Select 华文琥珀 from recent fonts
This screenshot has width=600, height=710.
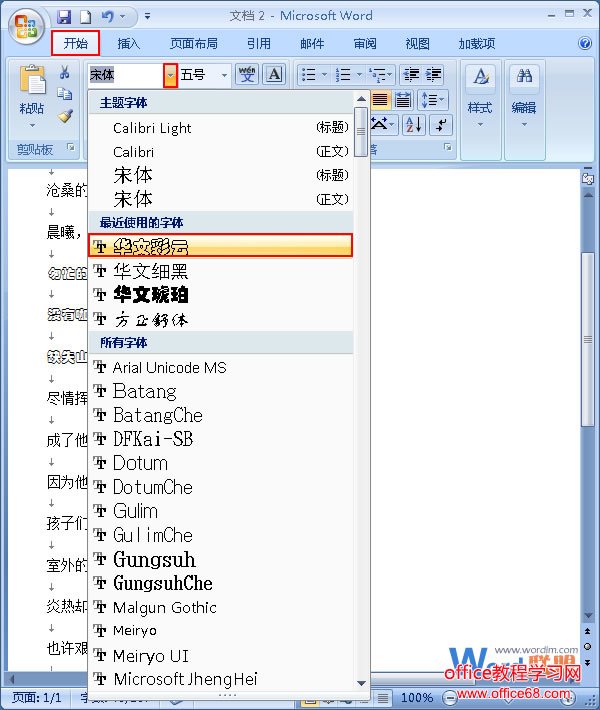tap(221, 295)
